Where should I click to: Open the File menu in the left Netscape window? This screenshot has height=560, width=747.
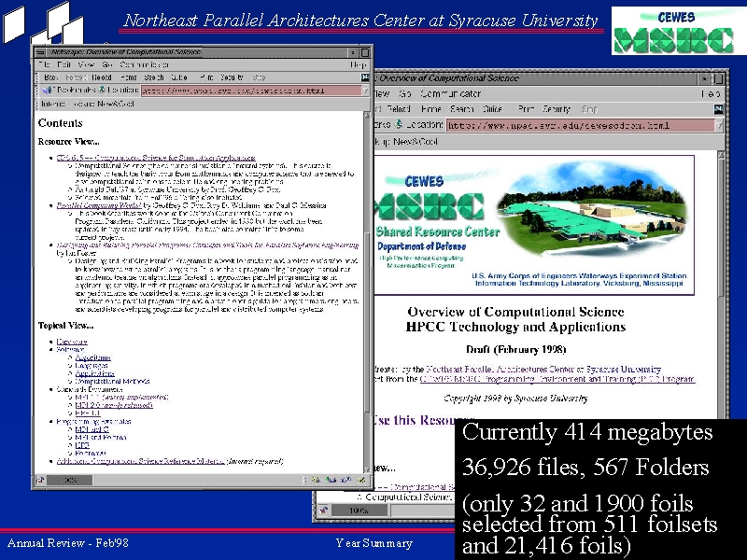(x=45, y=64)
